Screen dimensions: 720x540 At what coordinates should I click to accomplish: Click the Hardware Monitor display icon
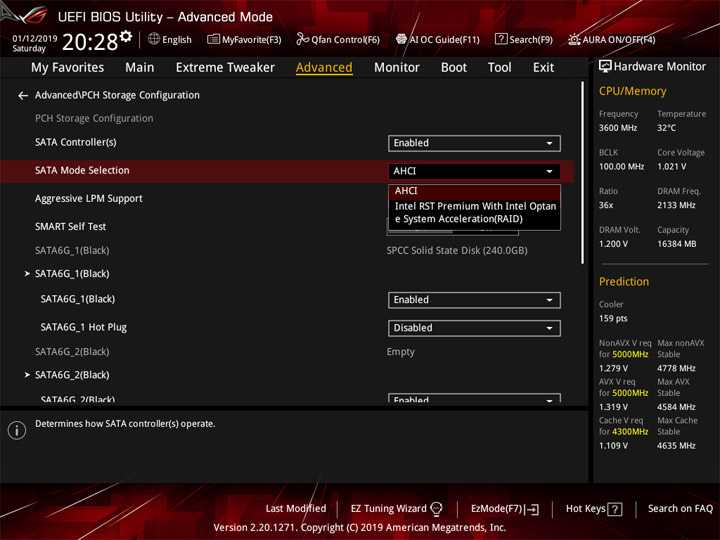point(605,67)
